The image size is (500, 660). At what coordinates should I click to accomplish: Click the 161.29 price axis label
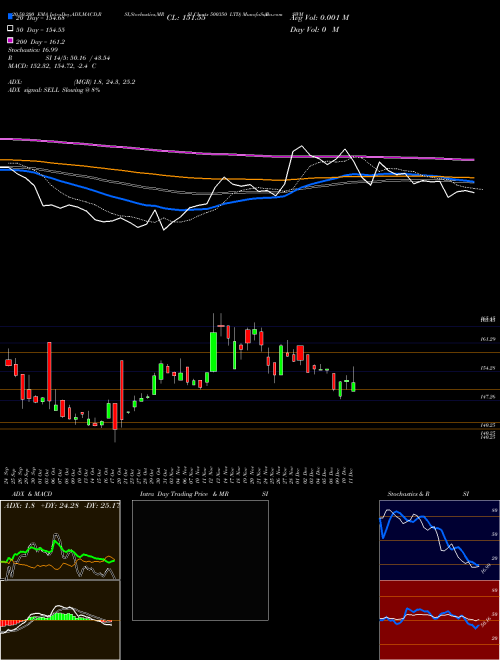[x=488, y=339]
